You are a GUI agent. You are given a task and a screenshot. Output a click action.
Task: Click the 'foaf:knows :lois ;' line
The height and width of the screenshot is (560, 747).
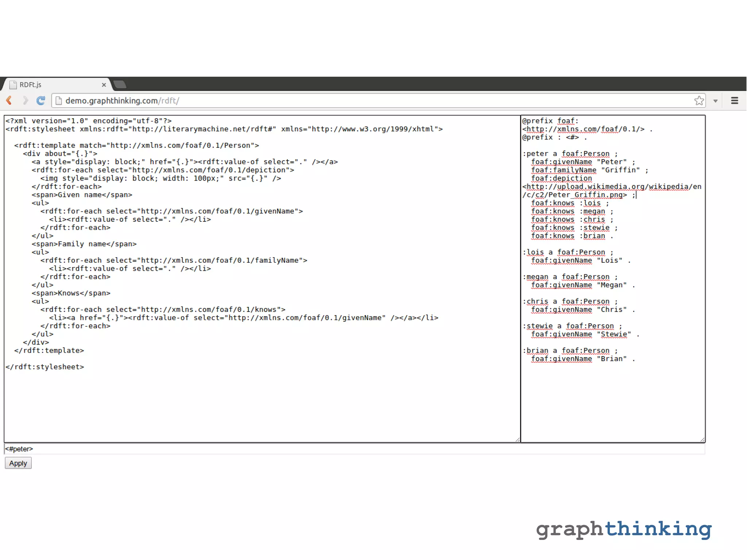coord(570,203)
